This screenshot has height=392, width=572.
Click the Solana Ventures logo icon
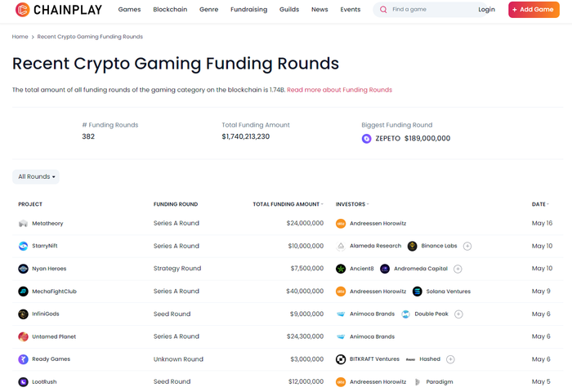pos(418,292)
